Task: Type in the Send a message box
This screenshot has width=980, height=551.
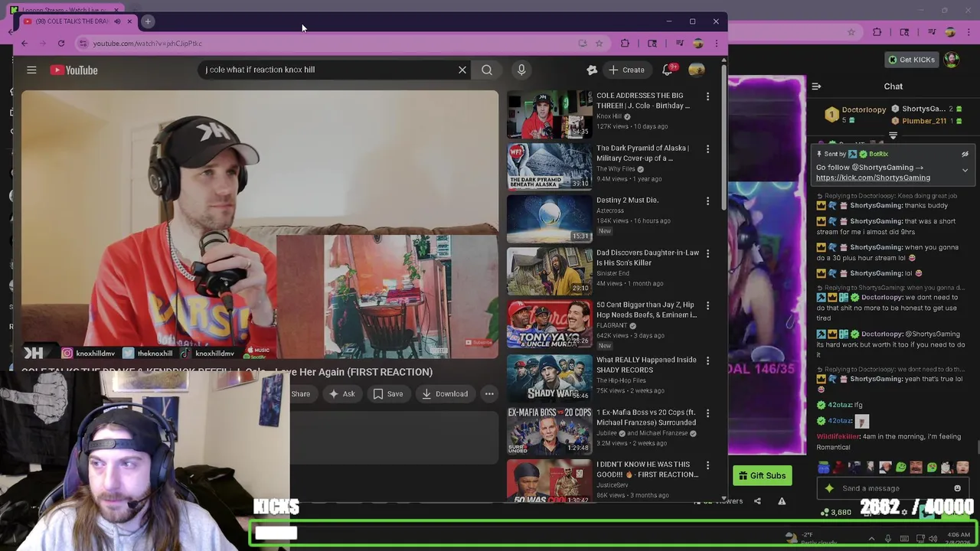Action: pos(892,488)
